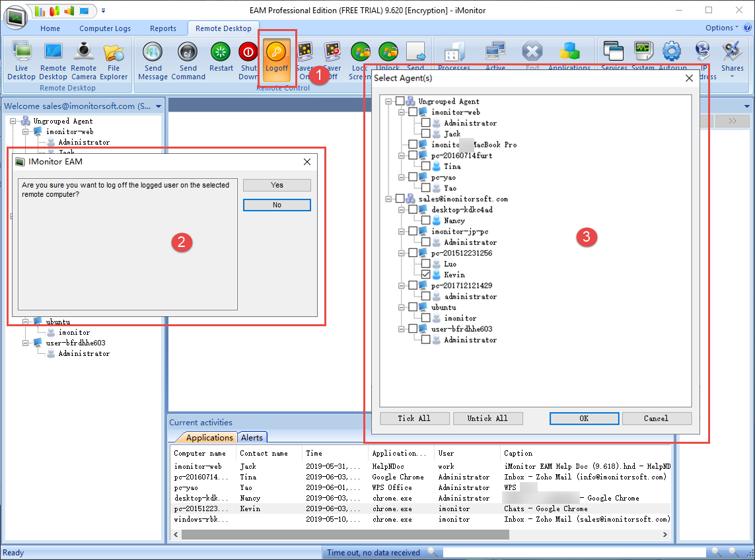The height and width of the screenshot is (560, 755).
Task: Collapse Ungrouped Agent in left sidebar tree
Action: click(x=13, y=121)
